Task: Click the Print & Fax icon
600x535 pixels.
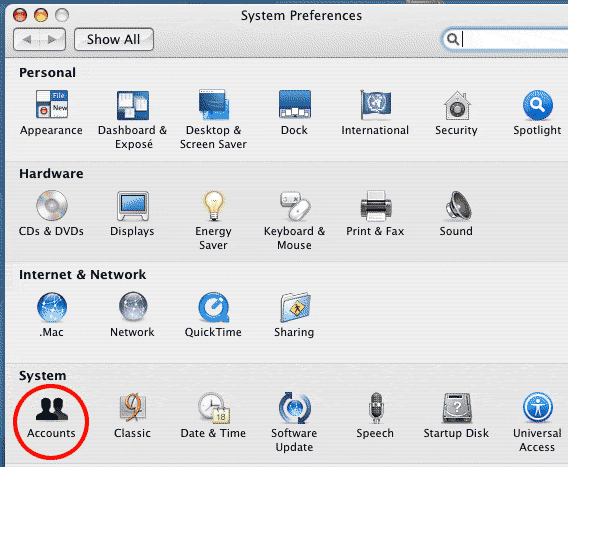Action: [x=375, y=207]
